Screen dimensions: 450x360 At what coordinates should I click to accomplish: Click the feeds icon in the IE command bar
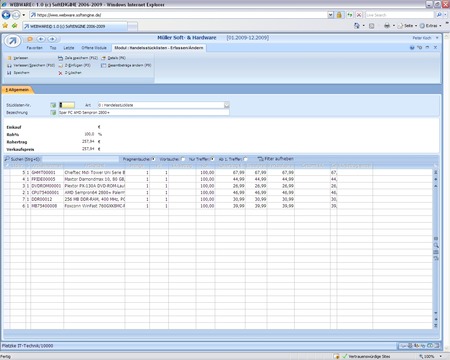coord(372,26)
